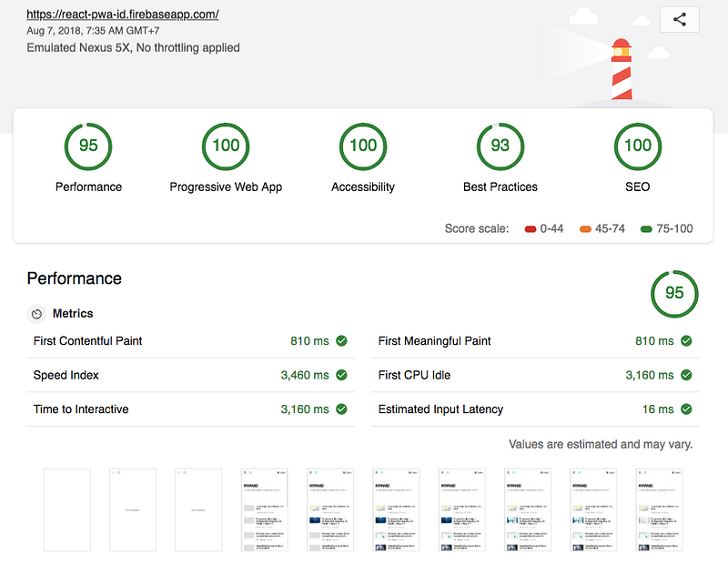728x565 pixels.
Task: Click green checkmark beside Estimated Input Latency
Action: pyautogui.click(x=686, y=409)
